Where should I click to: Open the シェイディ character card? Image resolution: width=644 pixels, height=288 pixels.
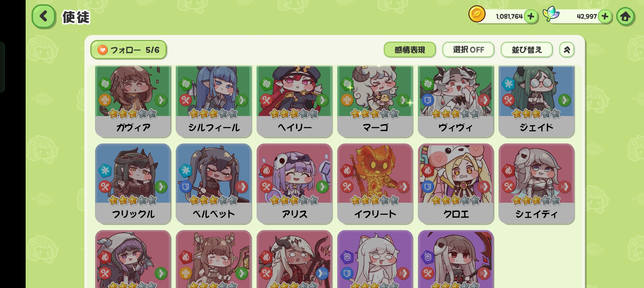click(x=537, y=184)
